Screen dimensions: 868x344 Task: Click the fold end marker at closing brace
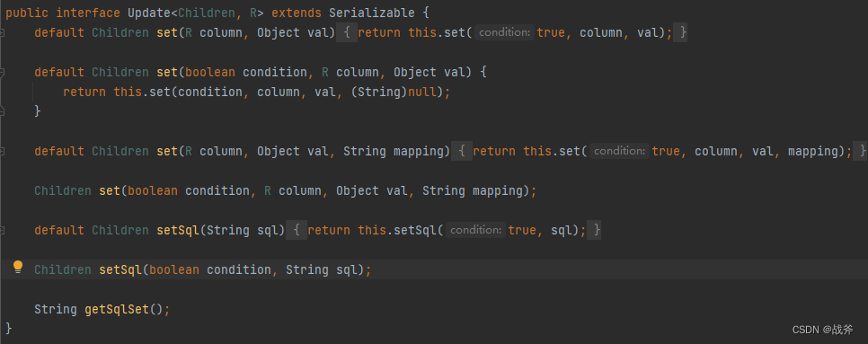pyautogui.click(x=2, y=111)
